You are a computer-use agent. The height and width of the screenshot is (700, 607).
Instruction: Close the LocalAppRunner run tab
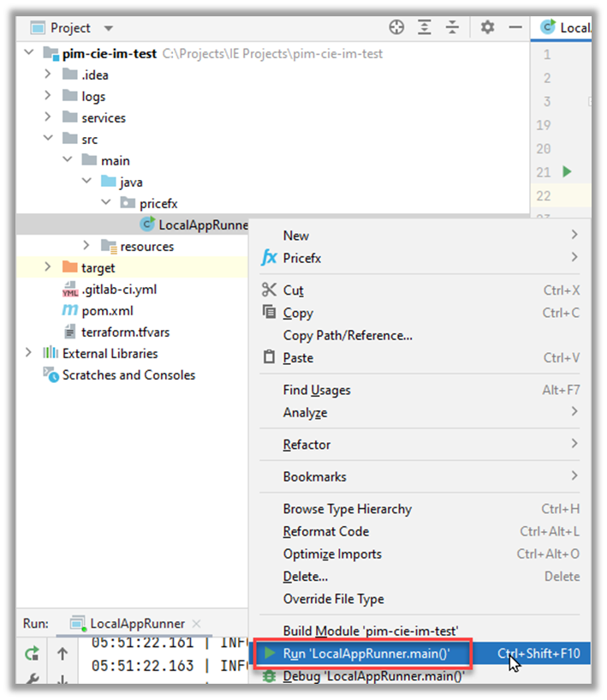click(195, 624)
